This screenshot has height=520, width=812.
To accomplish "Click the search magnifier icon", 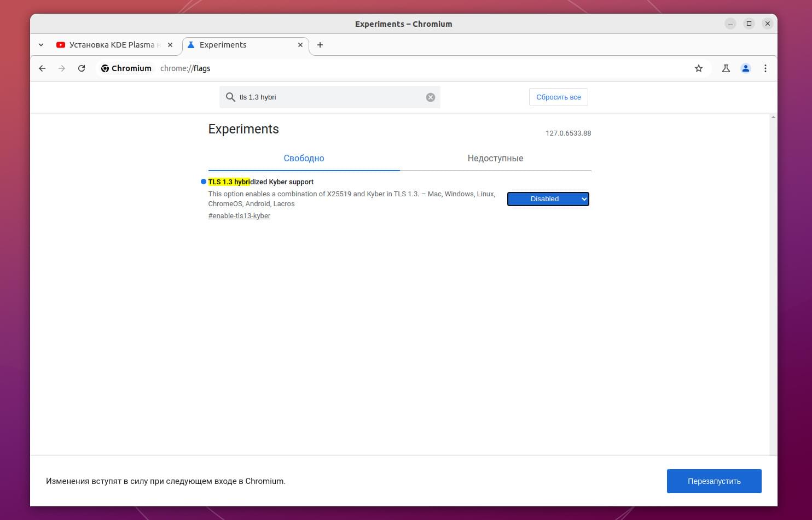I will [230, 97].
